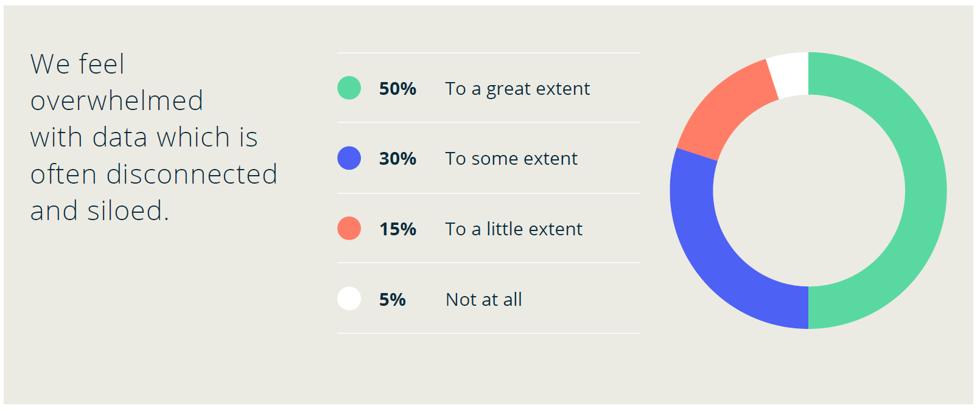The height and width of the screenshot is (411, 980).
Task: Click the green segment of the donut chart
Action: 925,190
